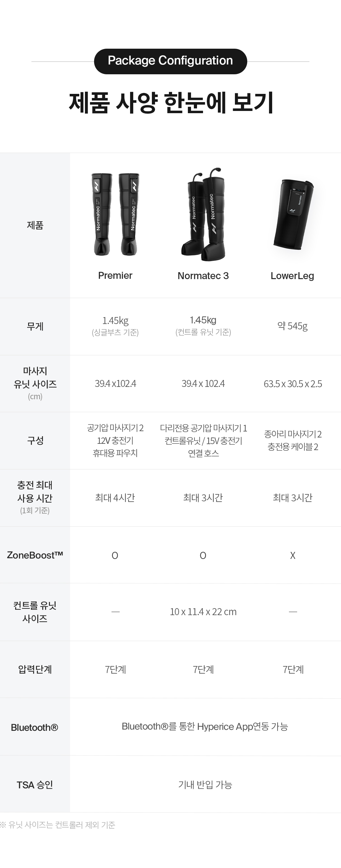Click the Premier boots product image
Viewport: 341px width, 868px height.
115,214
